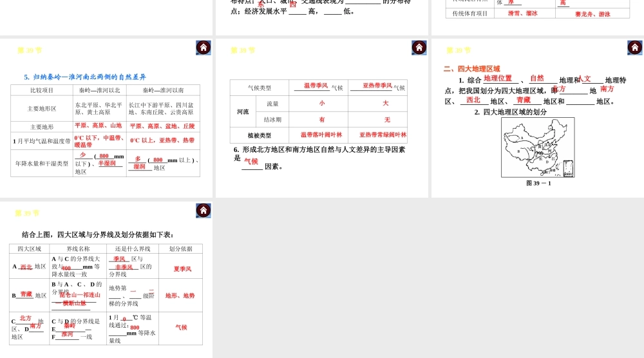This screenshot has height=358, width=644.
Task: Click the red answer 温带季风
Action: (x=316, y=86)
